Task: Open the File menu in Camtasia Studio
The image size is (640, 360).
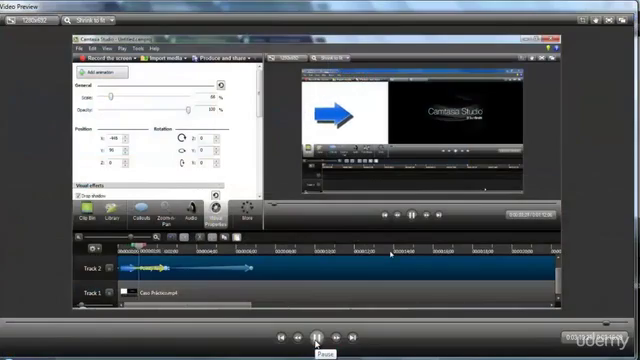Action: pyautogui.click(x=79, y=48)
